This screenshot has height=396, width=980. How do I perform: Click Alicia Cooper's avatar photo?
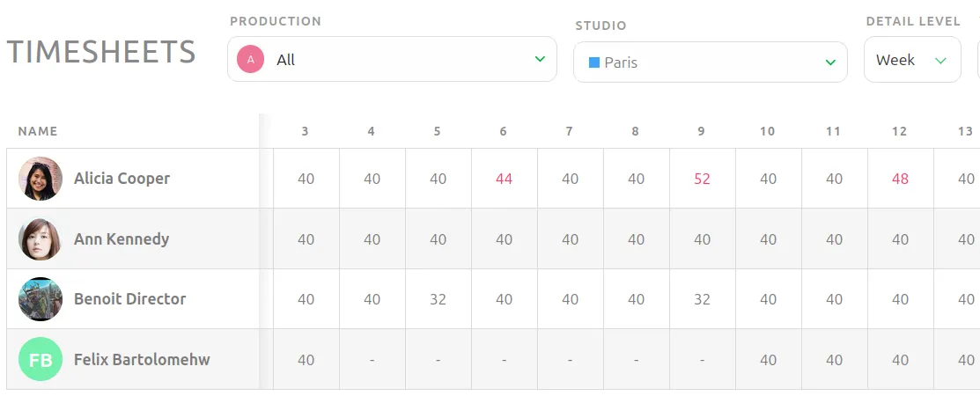41,178
